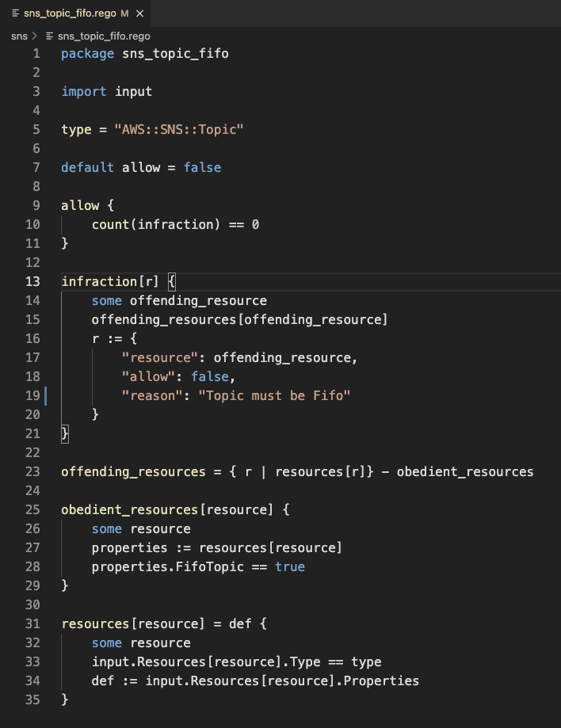Click the count function call on line 10
Viewport: 561px width, 728px height.
click(x=110, y=224)
